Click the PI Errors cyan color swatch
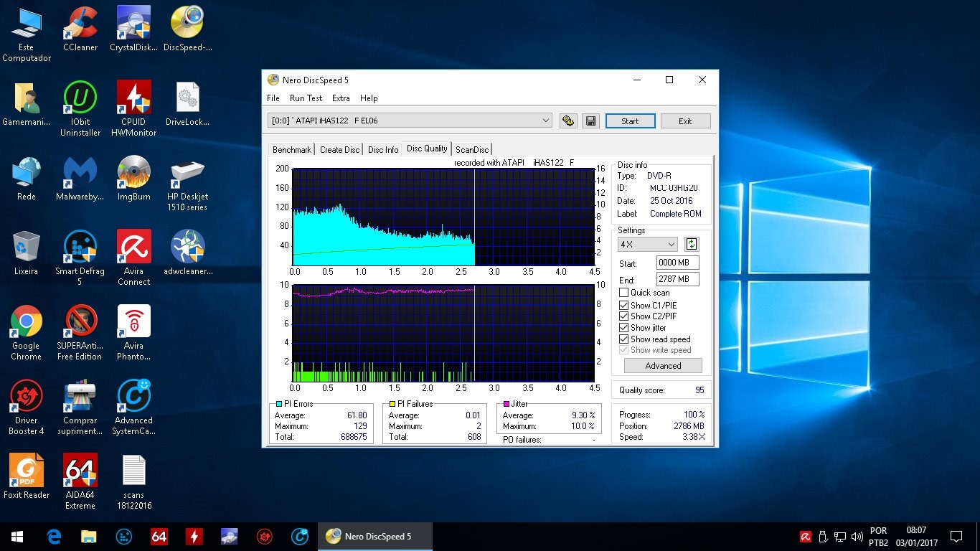 click(x=279, y=405)
